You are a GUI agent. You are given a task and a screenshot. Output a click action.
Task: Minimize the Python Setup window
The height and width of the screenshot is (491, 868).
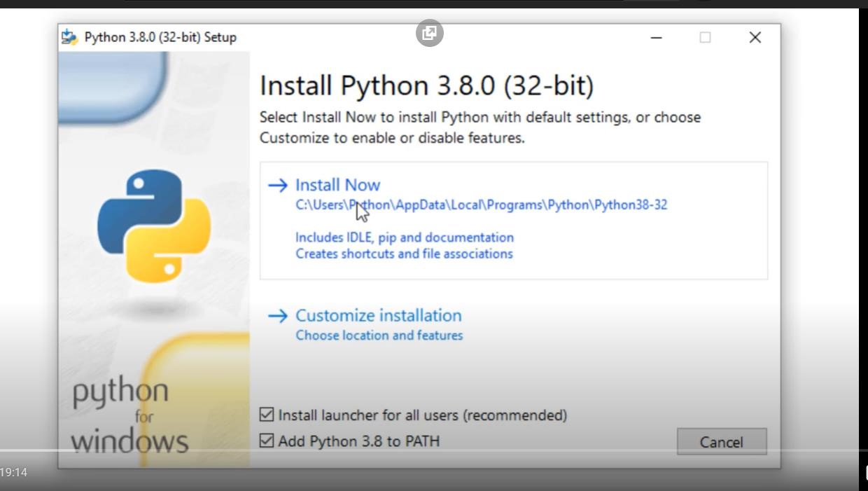(x=656, y=38)
